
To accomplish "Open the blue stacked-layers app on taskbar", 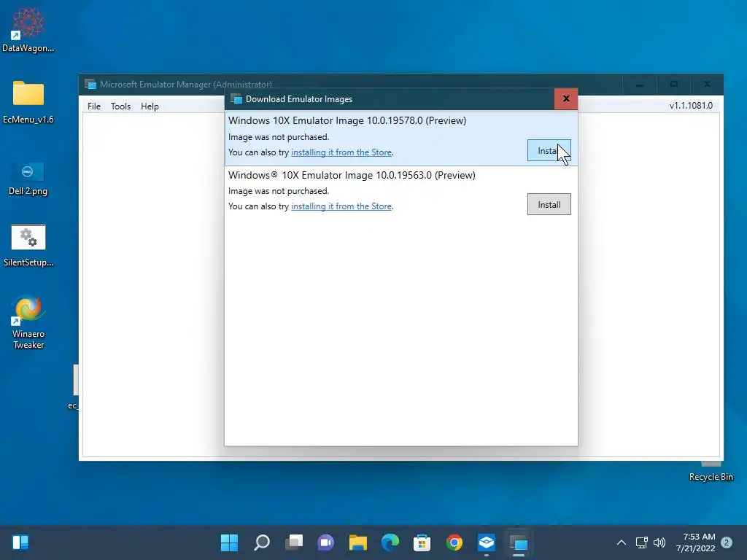I will (x=487, y=542).
